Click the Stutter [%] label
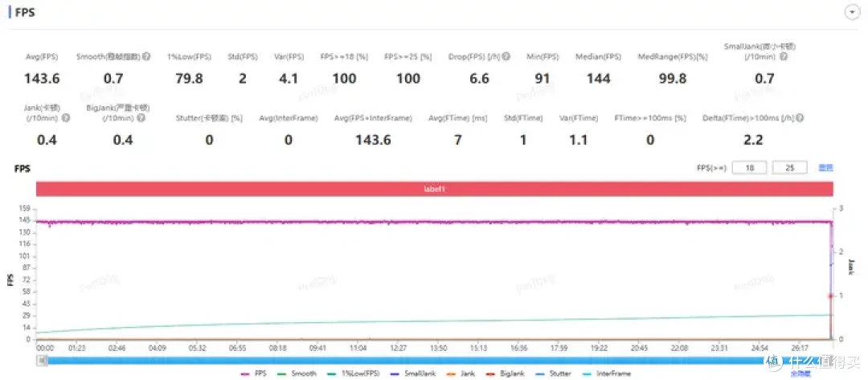Viewport: 868px width, 380px height. coord(209,118)
